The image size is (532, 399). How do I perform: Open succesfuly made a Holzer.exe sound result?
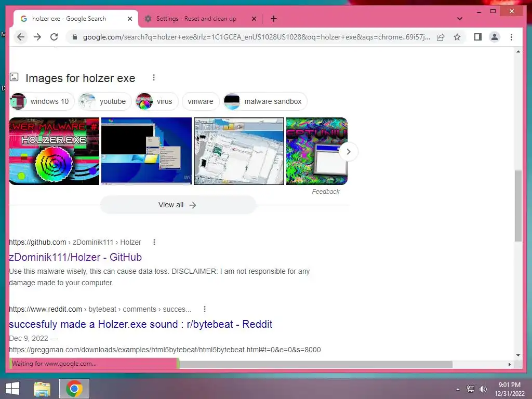tap(140, 324)
